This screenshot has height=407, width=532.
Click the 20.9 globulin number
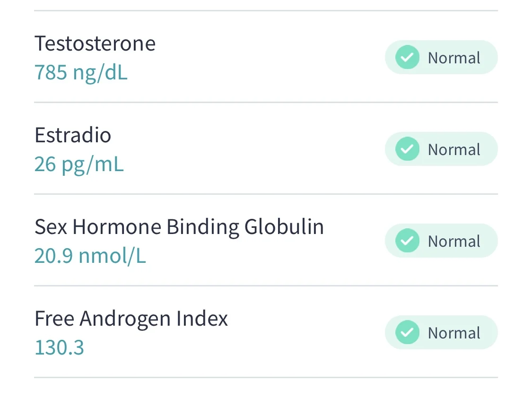click(53, 256)
